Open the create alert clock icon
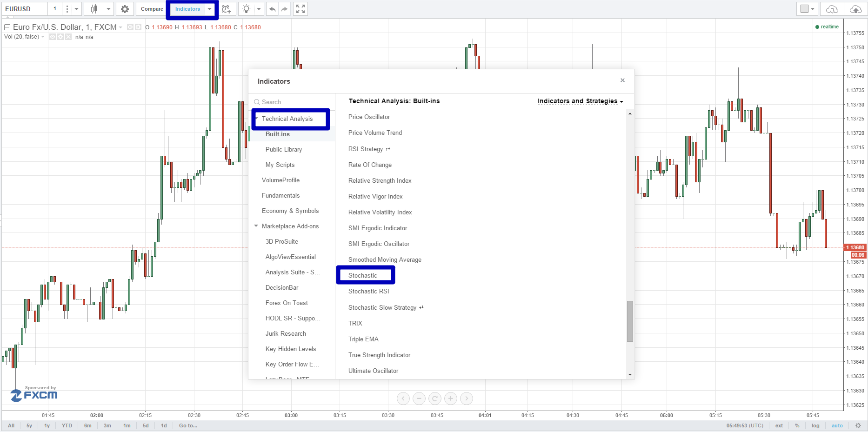 pos(227,9)
